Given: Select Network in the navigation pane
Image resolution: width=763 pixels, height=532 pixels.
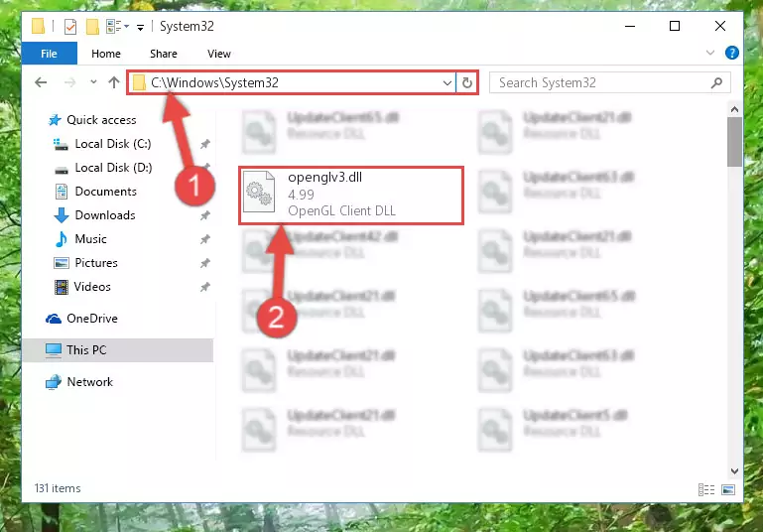Looking at the screenshot, I should click(90, 382).
